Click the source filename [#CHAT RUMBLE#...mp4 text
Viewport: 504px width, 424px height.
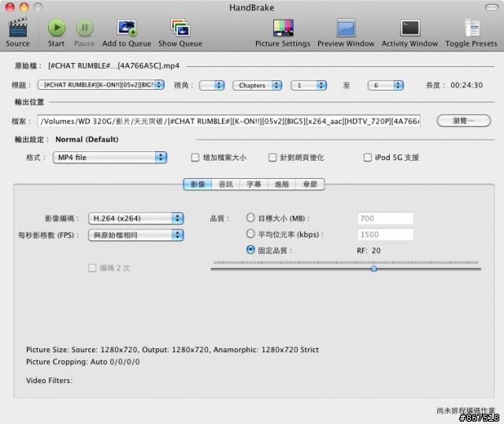coord(113,65)
